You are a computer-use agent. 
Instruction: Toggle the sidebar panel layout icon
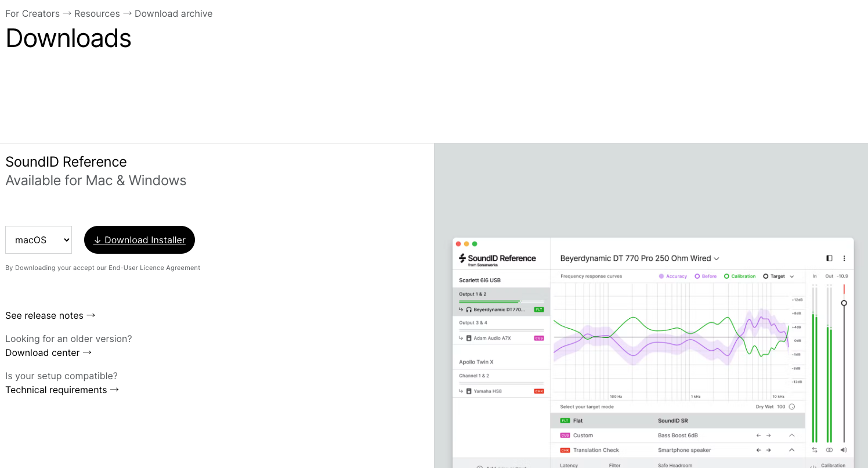(x=829, y=258)
